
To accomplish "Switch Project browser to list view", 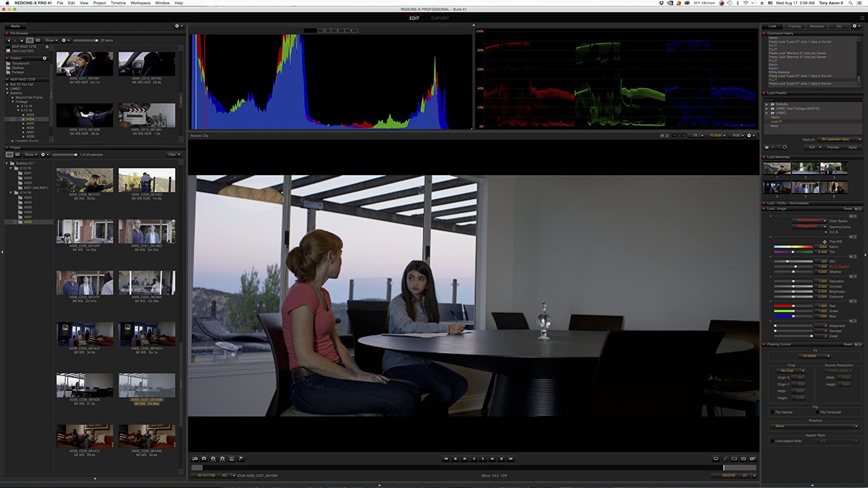I will click(18, 155).
